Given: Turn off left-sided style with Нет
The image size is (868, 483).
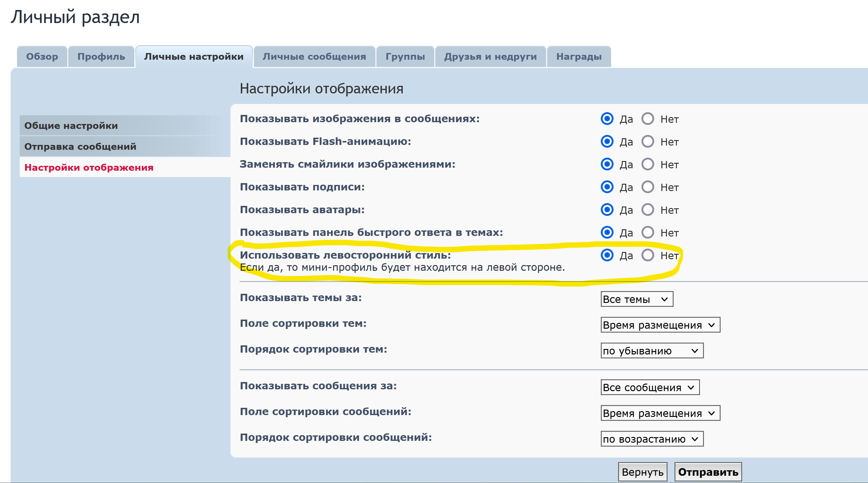Looking at the screenshot, I should (647, 255).
